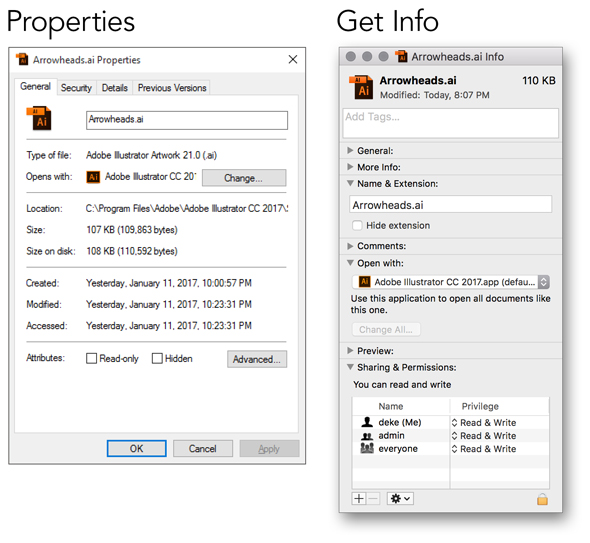Click the Modified date value in Properties
The image size is (590, 543).
click(x=169, y=304)
